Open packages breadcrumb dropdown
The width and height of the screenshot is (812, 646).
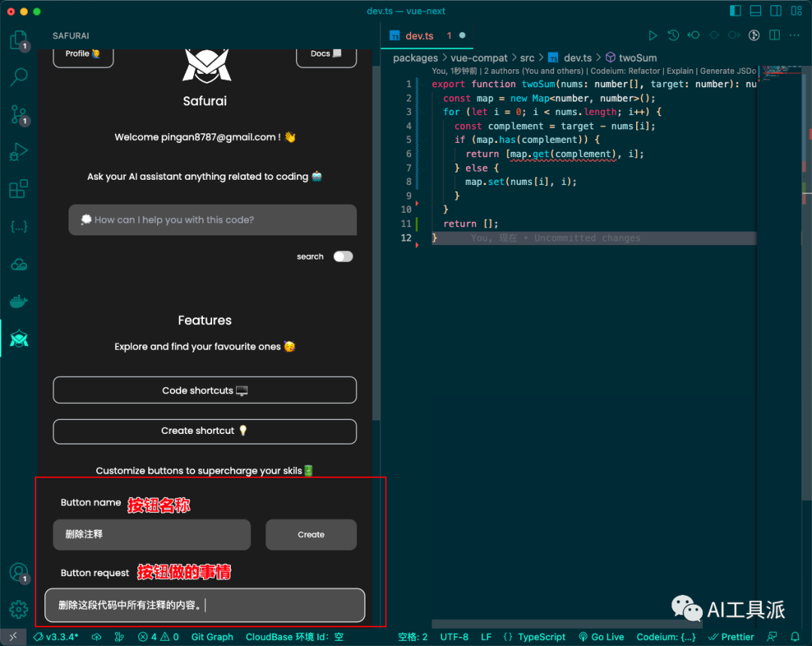click(415, 58)
